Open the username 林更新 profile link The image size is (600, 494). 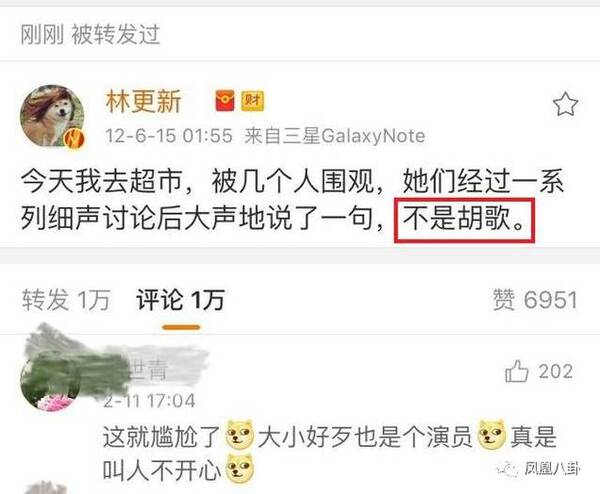pos(143,101)
